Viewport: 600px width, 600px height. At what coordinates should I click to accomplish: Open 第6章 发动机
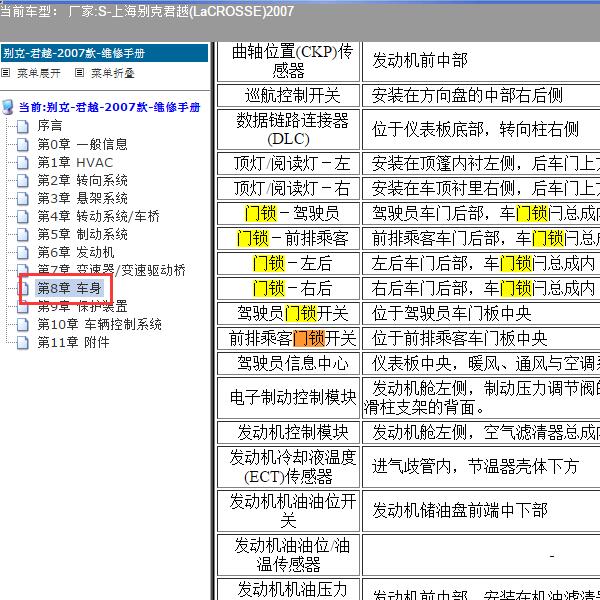tap(76, 252)
